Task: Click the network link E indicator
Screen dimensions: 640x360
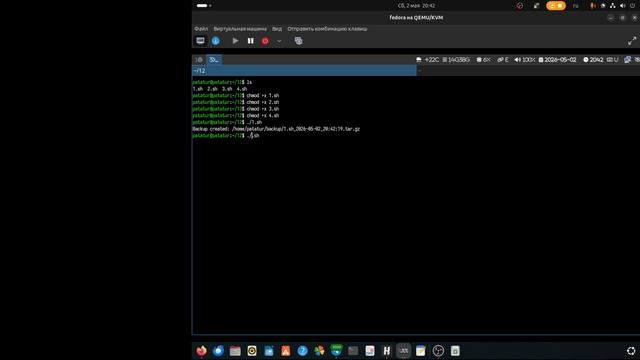Action: click(x=503, y=60)
